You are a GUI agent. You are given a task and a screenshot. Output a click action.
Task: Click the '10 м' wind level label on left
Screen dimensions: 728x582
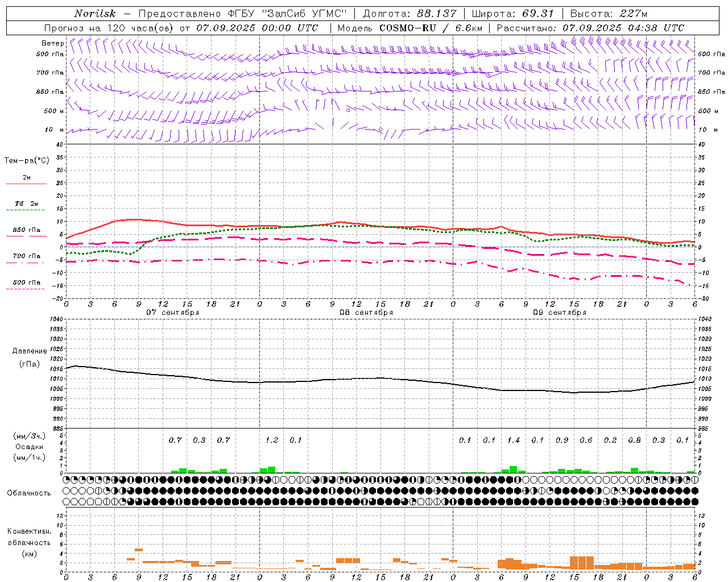(54, 130)
